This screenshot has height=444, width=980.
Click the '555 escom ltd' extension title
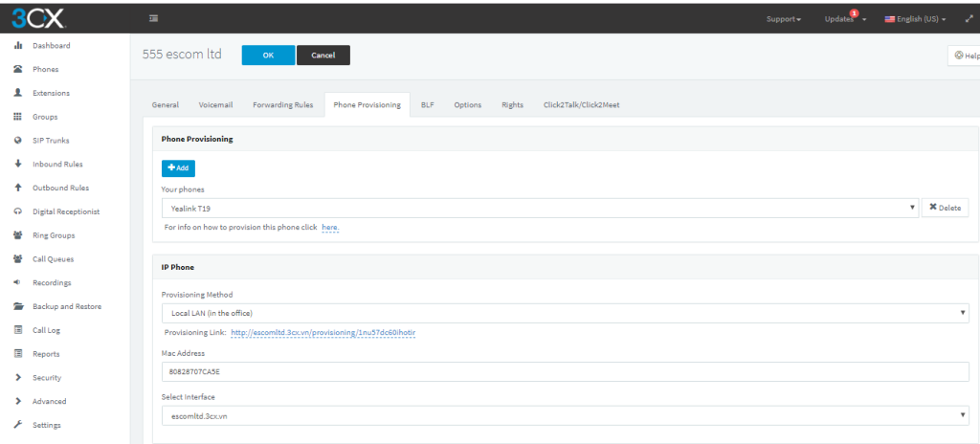pyautogui.click(x=182, y=55)
